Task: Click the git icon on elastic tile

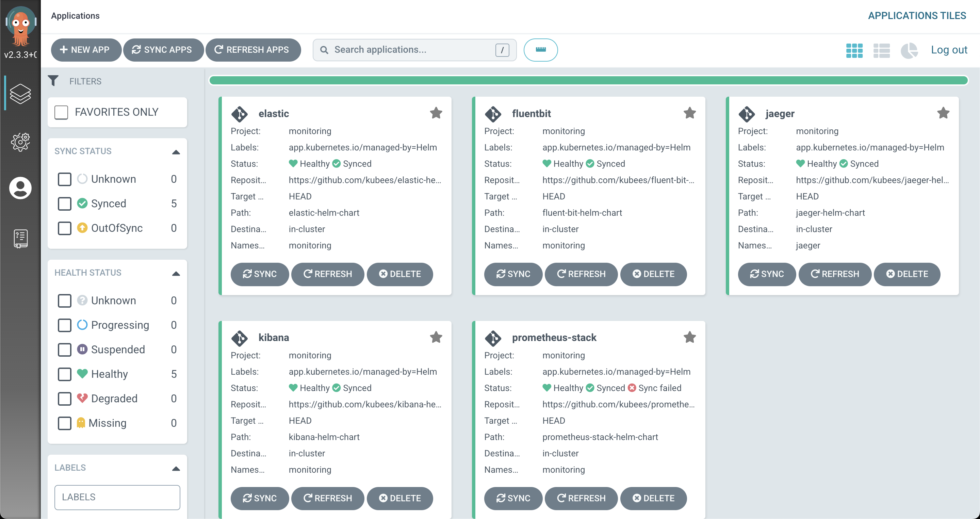Action: tap(239, 114)
